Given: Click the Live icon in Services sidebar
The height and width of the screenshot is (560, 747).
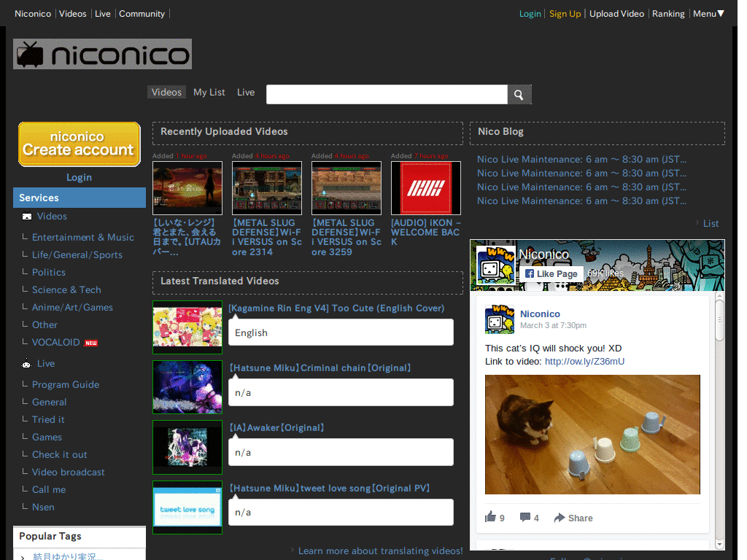Looking at the screenshot, I should coord(27,364).
